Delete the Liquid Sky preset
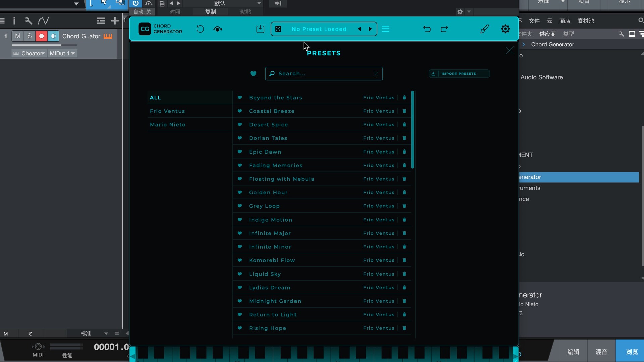The height and width of the screenshot is (362, 644). coord(404,274)
